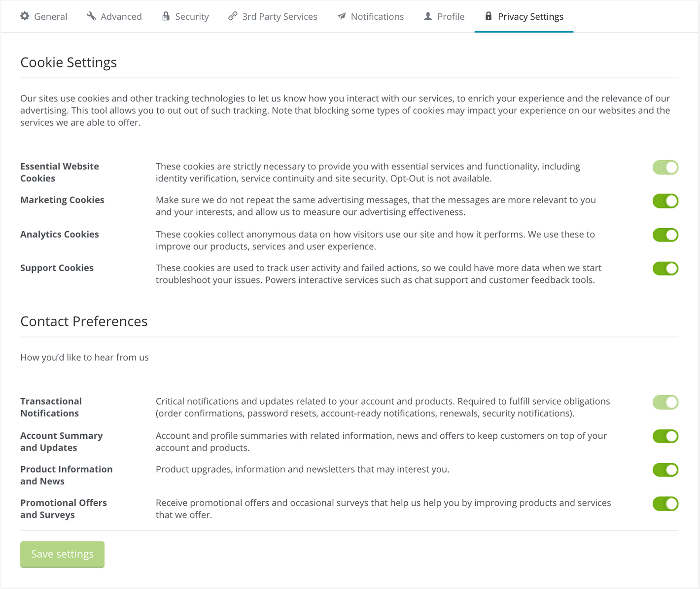The height and width of the screenshot is (589, 700).
Task: Disable the Marketing Cookies toggle
Action: (665, 201)
